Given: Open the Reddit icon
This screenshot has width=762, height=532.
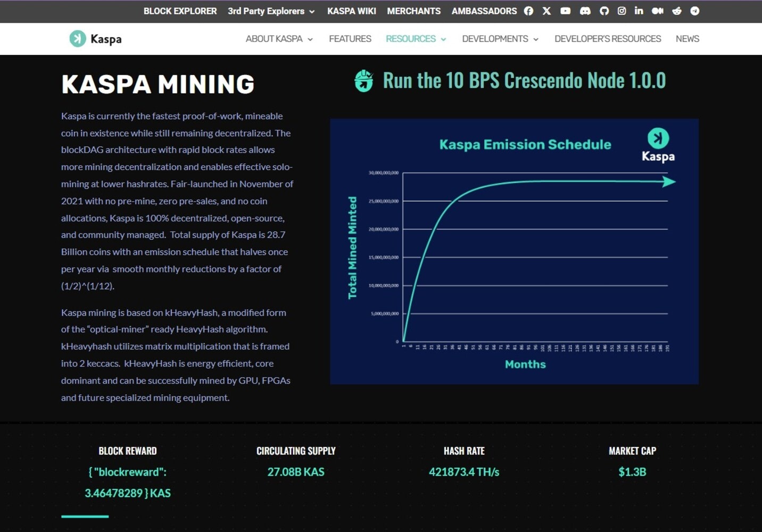Looking at the screenshot, I should [677, 11].
